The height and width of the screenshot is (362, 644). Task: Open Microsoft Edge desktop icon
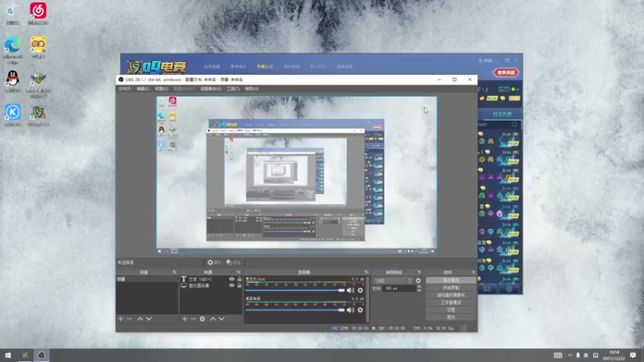click(13, 50)
